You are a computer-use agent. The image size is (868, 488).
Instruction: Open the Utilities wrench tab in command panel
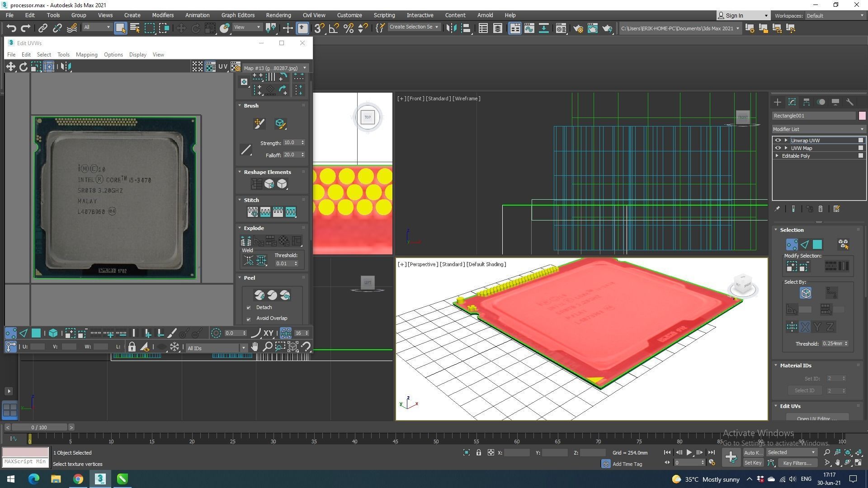tap(849, 102)
